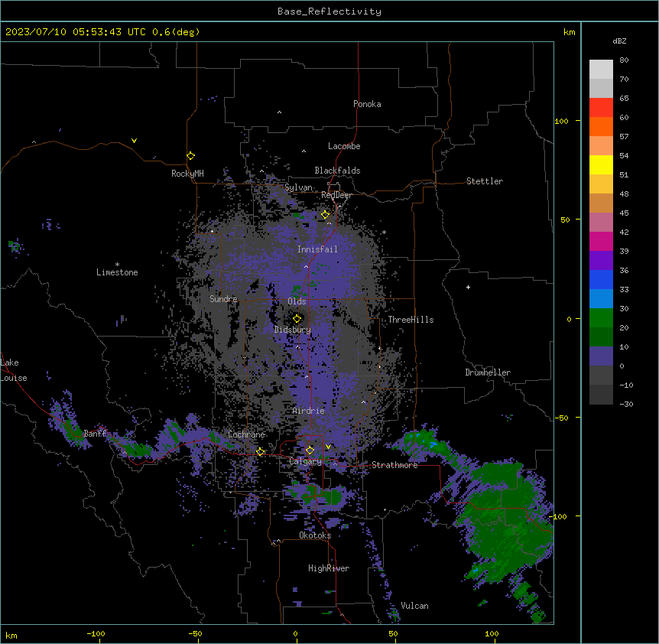Click the -30 value on the dBZ scale
The height and width of the screenshot is (644, 659).
pyautogui.click(x=626, y=404)
